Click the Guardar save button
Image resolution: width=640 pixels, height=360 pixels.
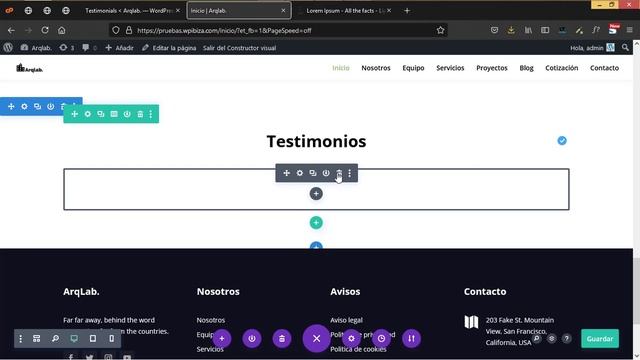(600, 338)
